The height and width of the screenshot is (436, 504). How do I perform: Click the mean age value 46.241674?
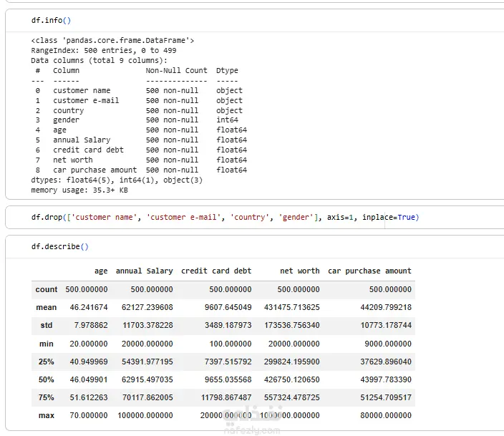[x=89, y=307]
